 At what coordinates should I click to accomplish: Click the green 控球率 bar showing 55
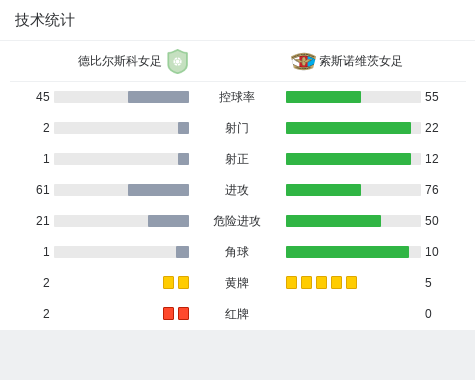click(x=323, y=97)
